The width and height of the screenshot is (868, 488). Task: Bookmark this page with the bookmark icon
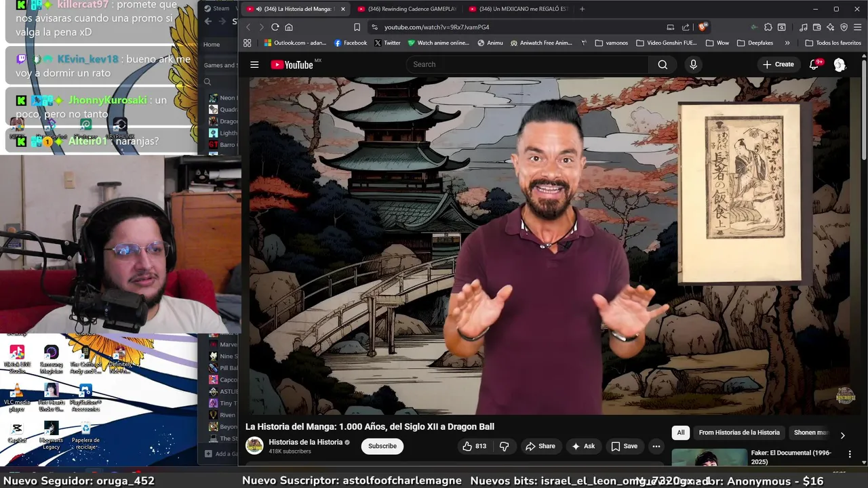pyautogui.click(x=357, y=27)
